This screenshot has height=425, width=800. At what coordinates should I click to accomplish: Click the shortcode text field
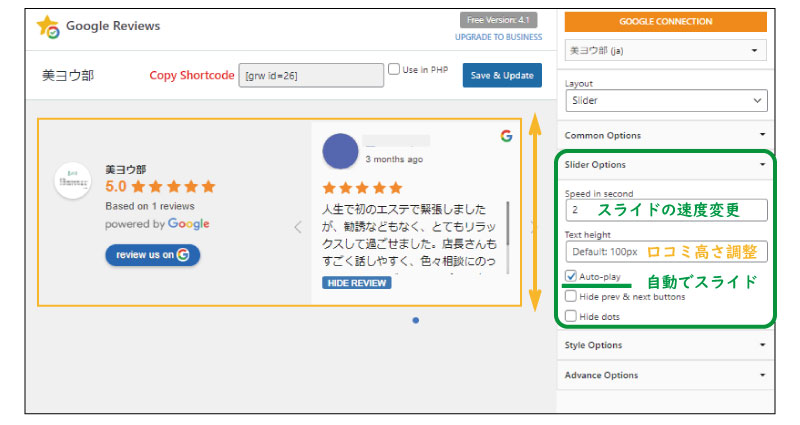click(312, 76)
